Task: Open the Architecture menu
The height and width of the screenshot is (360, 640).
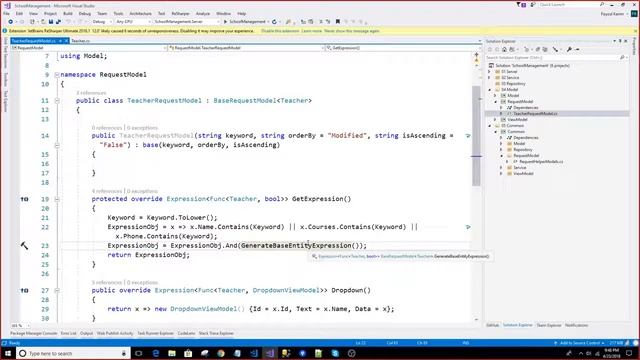Action: pos(140,13)
